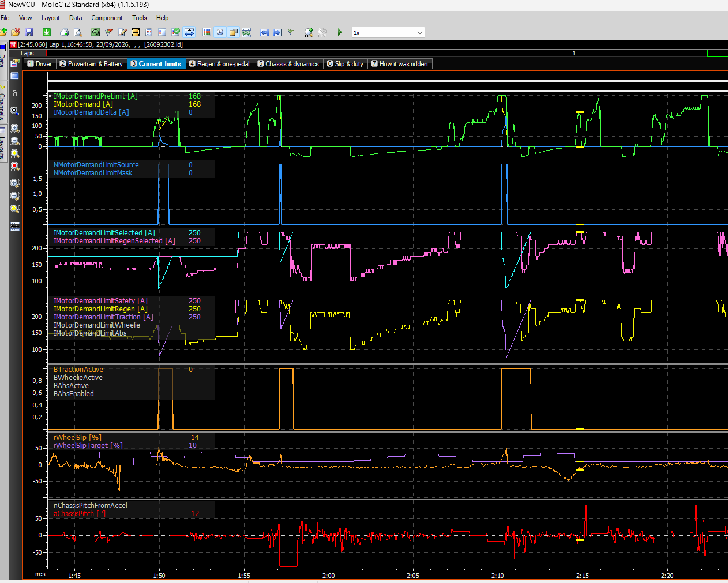Go to previous lap with left arrow
The height and width of the screenshot is (583, 728).
tap(264, 32)
